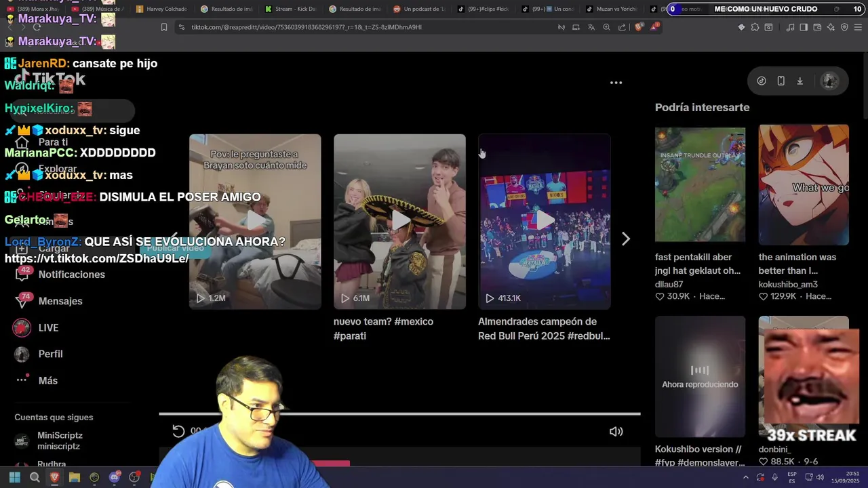Screen dimensions: 868x488
Task: Click the bookmark icon in the address bar
Action: [164, 27]
